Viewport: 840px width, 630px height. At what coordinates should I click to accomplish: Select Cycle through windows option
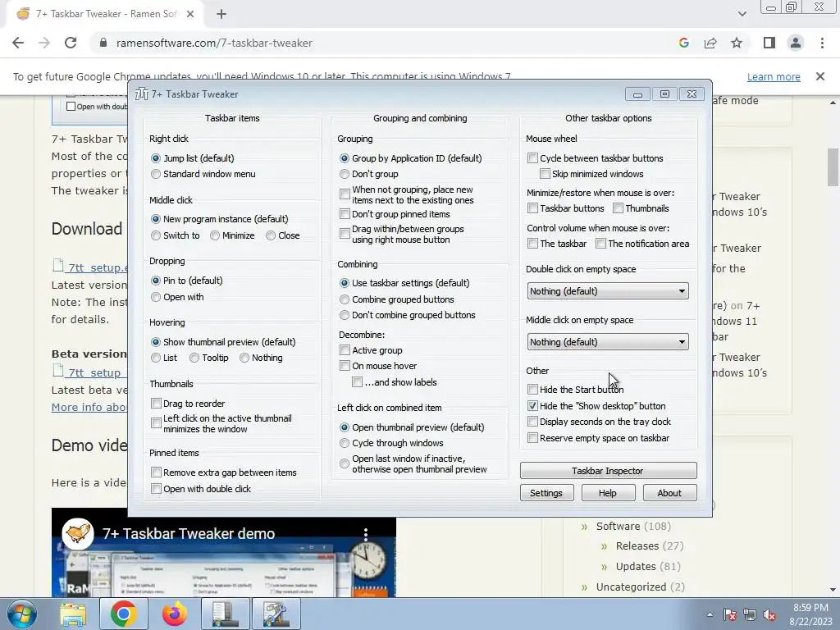tap(345, 443)
